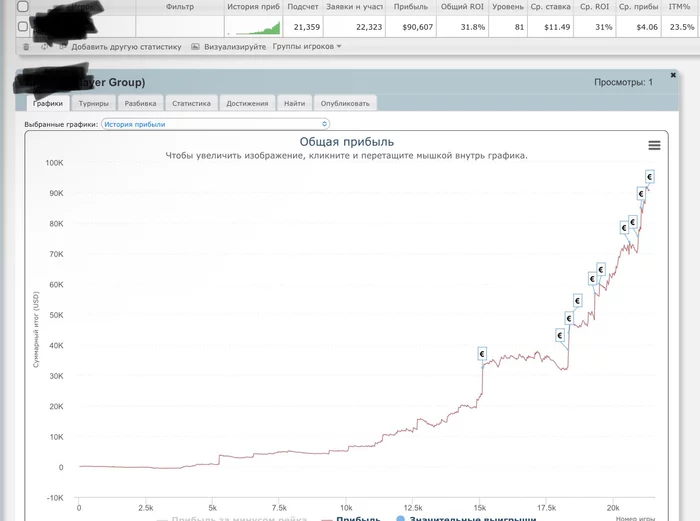Sort by the Прибыль column header

pyautogui.click(x=411, y=7)
